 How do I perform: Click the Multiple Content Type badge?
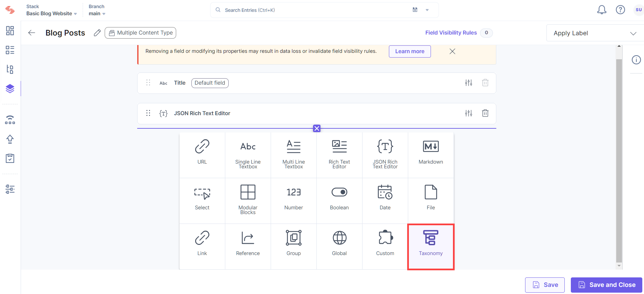[140, 33]
